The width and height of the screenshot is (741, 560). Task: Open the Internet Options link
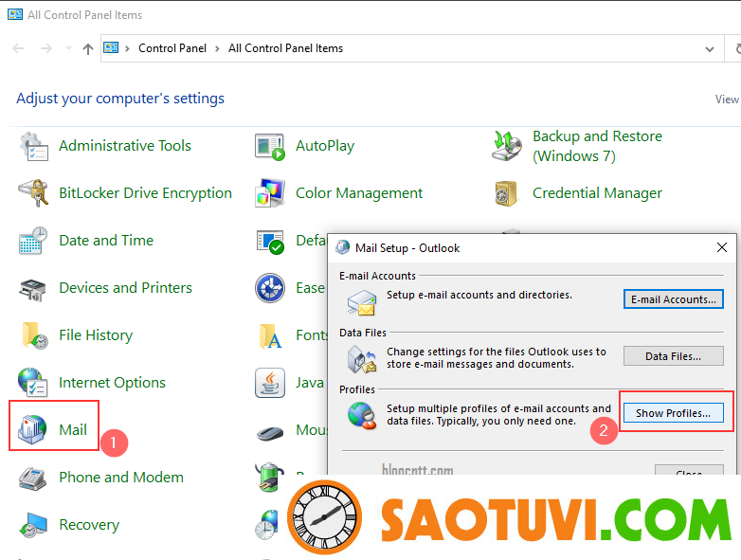tap(113, 382)
